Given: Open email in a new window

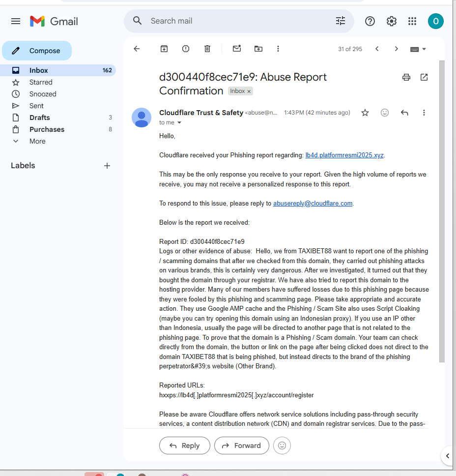Looking at the screenshot, I should point(424,77).
